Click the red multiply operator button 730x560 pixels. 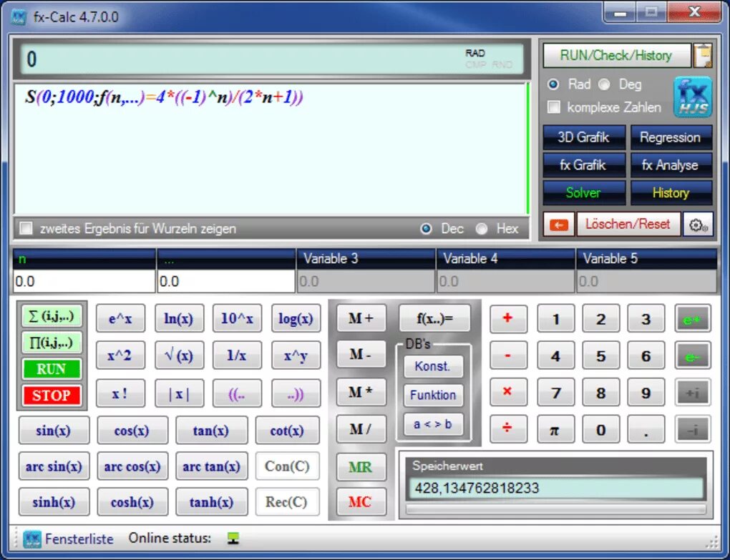508,392
